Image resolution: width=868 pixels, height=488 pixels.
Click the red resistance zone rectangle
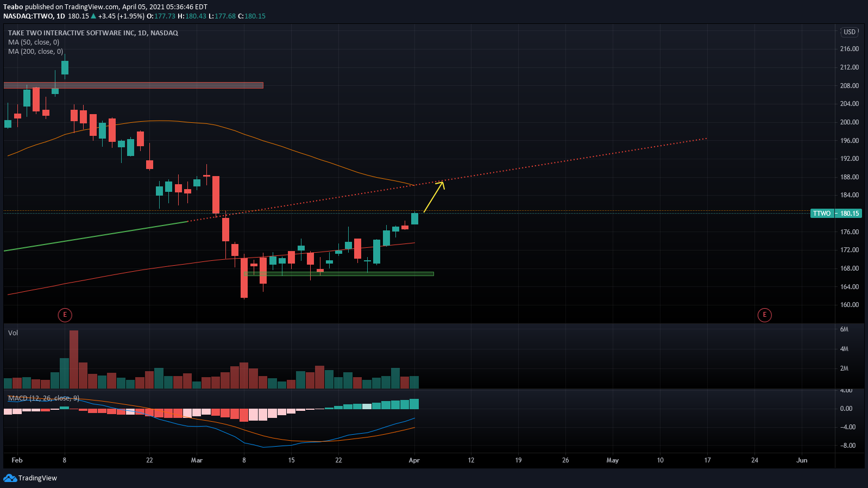pos(133,85)
